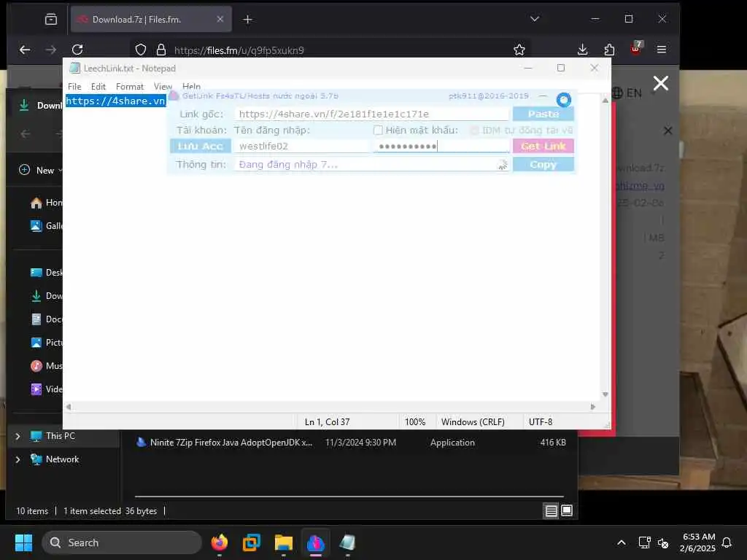The image size is (747, 560).
Task: Expand Network tree node
Action: tap(18, 459)
